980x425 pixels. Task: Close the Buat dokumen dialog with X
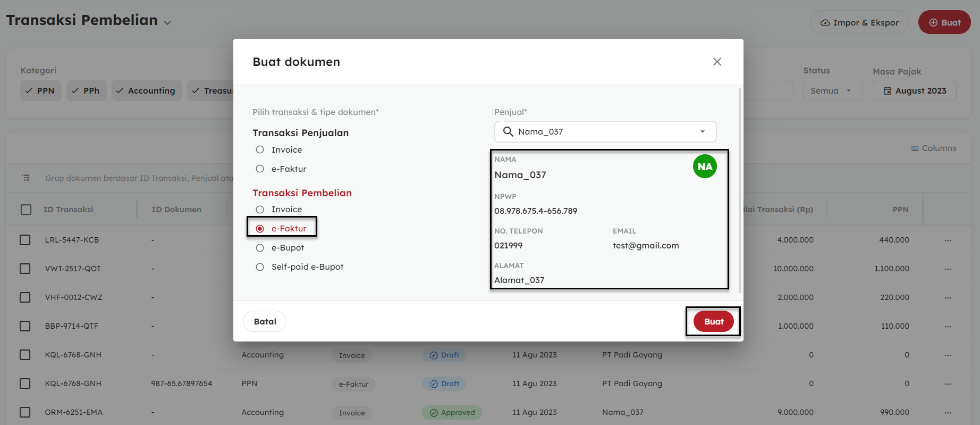click(x=717, y=62)
